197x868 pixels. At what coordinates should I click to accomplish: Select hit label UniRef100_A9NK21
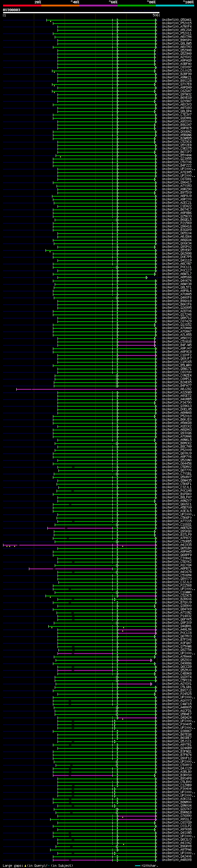[x=176, y=78]
